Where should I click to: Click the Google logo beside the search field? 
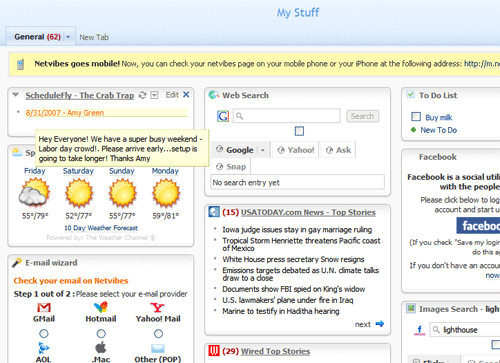click(x=223, y=116)
